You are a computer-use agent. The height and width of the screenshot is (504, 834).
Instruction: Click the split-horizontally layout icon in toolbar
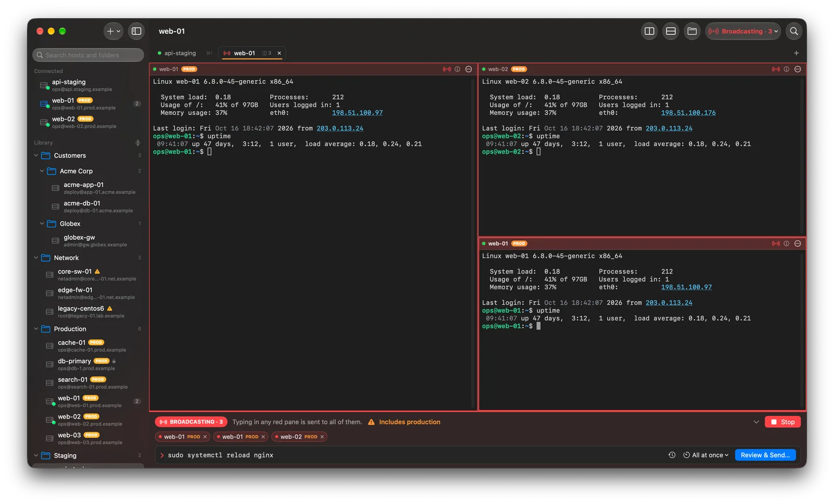click(x=671, y=31)
